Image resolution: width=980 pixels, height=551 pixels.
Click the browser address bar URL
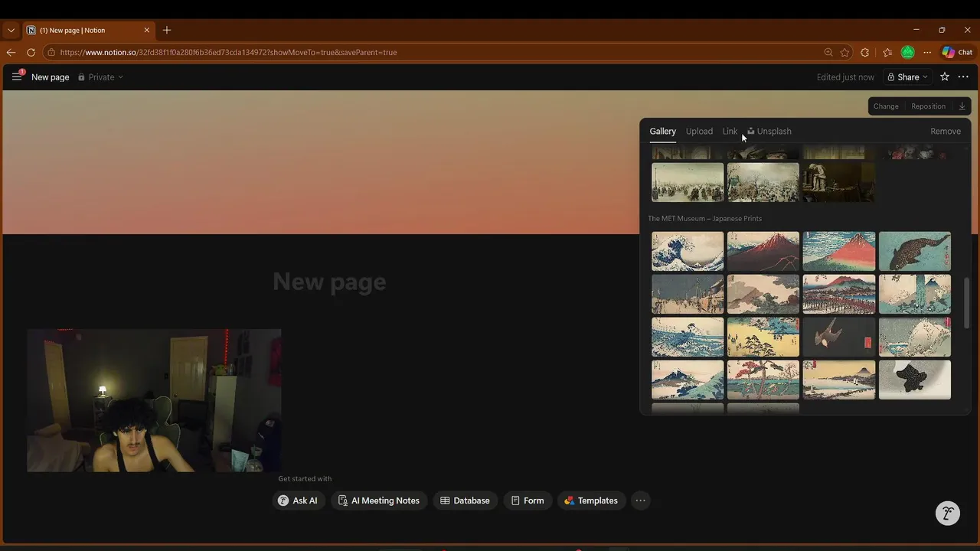pyautogui.click(x=228, y=52)
